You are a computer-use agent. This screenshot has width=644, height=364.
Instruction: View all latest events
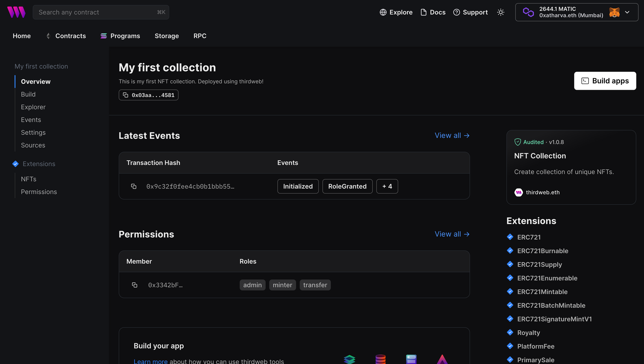[x=452, y=135]
